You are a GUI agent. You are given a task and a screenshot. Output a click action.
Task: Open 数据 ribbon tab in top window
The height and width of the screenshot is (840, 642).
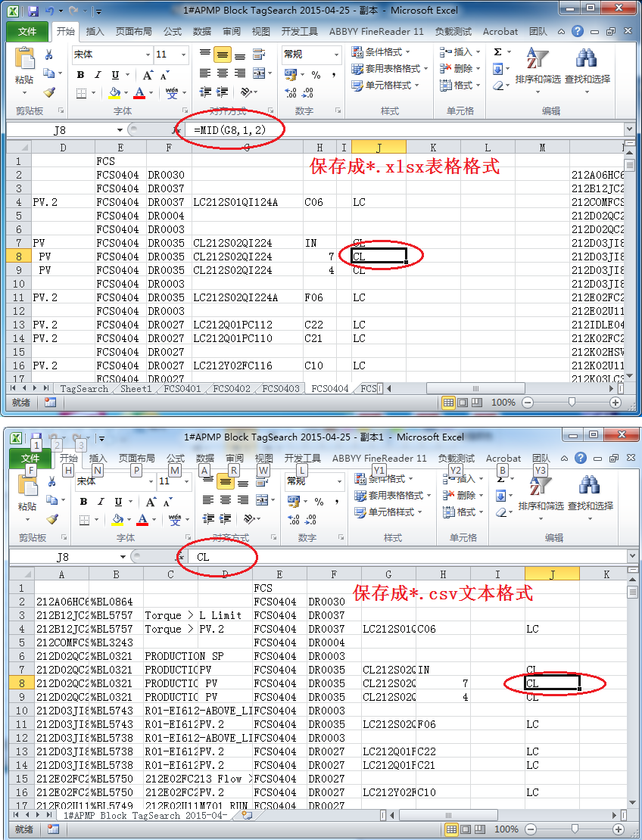pyautogui.click(x=202, y=32)
